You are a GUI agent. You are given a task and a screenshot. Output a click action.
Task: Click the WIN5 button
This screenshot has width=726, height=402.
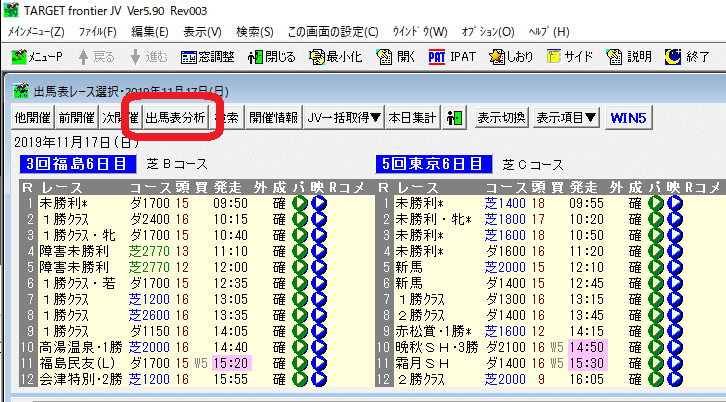628,118
